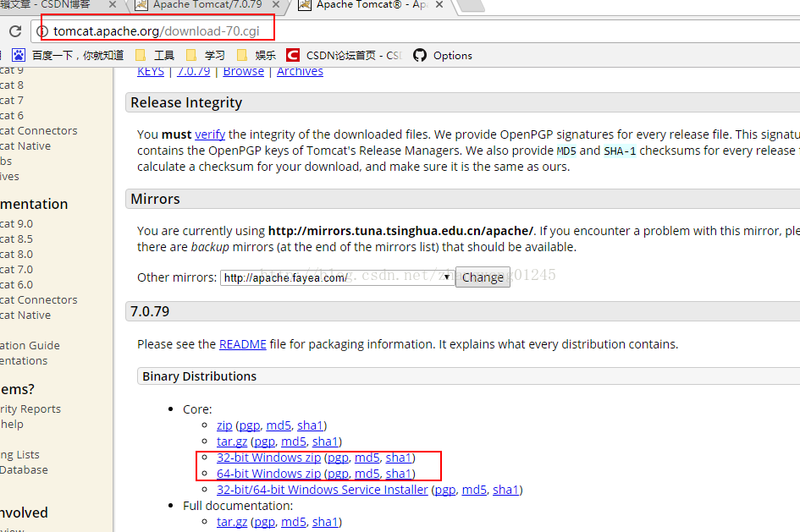The image size is (800, 532).
Task: Download the 32-bit Windows zip
Action: (269, 458)
